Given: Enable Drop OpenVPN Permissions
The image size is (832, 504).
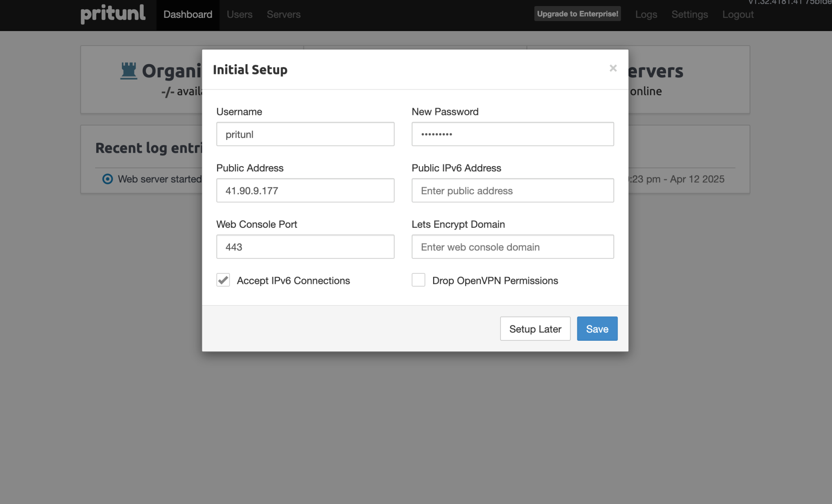Looking at the screenshot, I should pos(418,280).
